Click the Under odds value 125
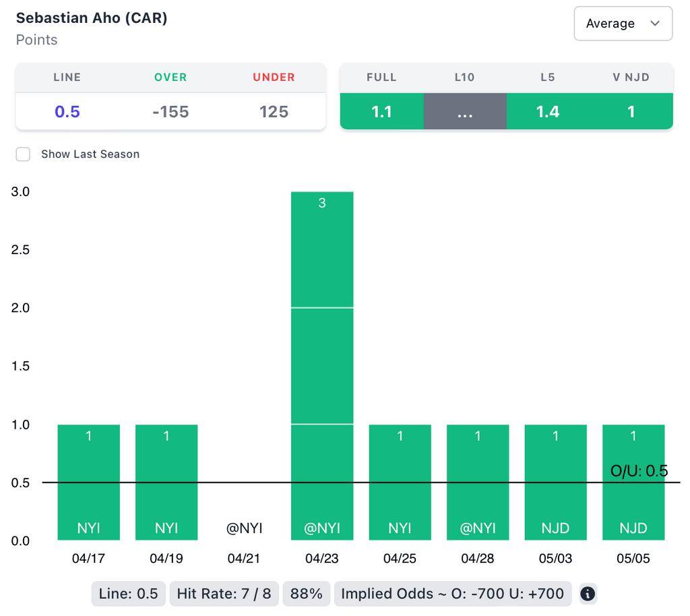 (274, 112)
